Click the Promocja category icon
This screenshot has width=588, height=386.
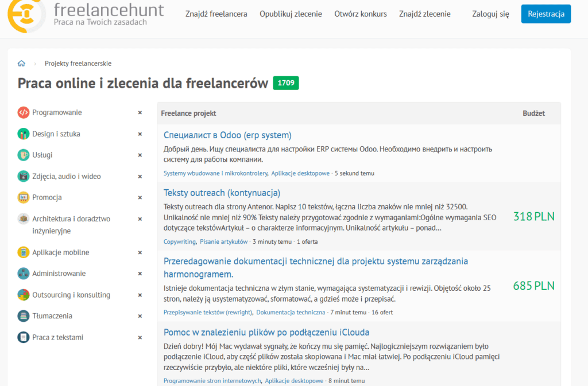coord(23,197)
